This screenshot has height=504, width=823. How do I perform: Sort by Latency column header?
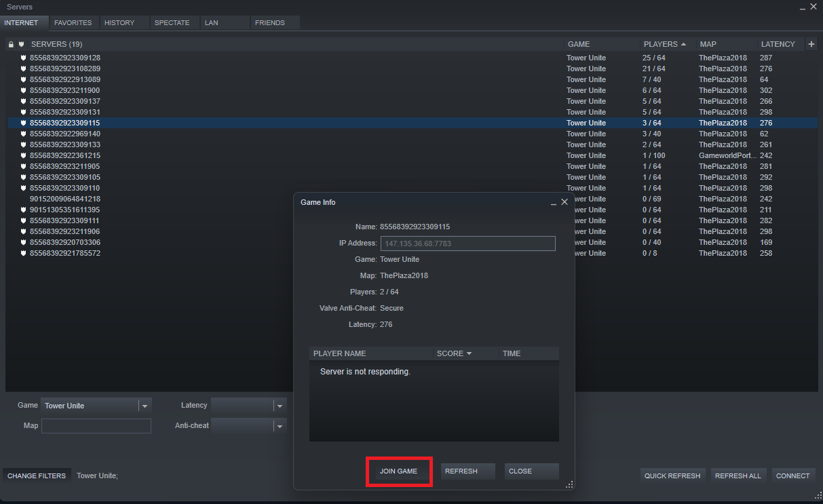click(x=779, y=44)
